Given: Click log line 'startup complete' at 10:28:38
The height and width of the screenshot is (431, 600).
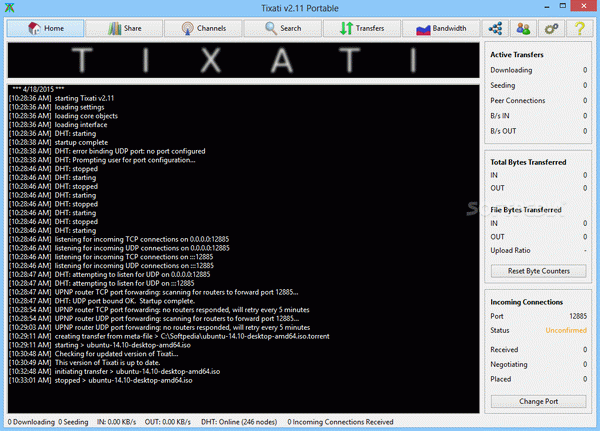Looking at the screenshot, I should tap(59, 142).
